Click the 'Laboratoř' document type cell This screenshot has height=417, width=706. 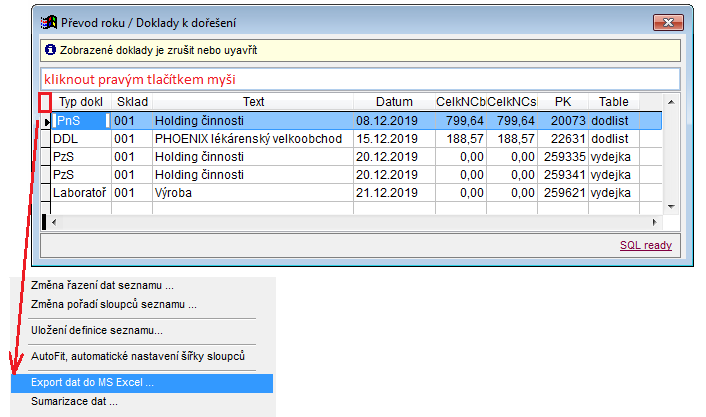(x=81, y=193)
